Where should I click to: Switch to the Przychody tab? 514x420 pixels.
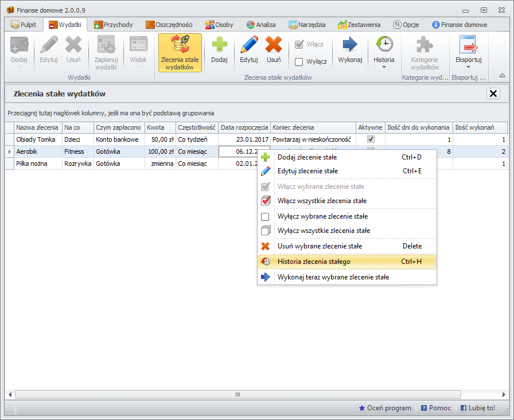114,25
